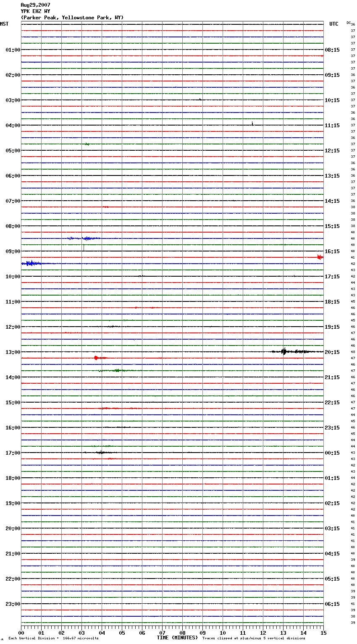Click the Each Vertical Division microvolts note
This screenshot has height=644, width=357.
click(x=53, y=639)
